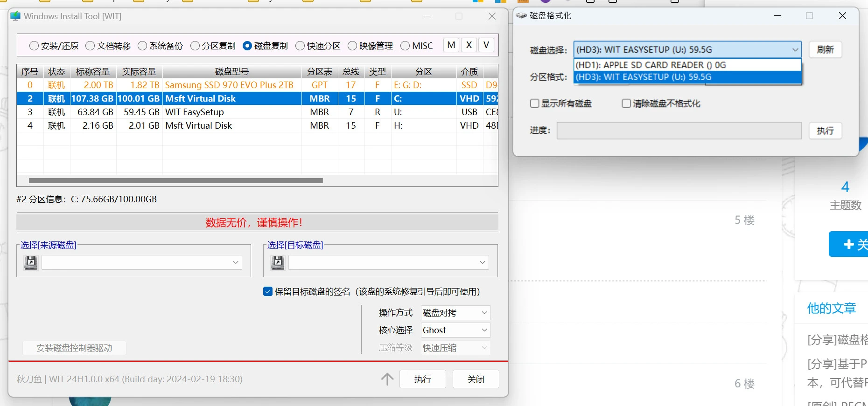Click the disk list horizontal scrollbar

pos(176,180)
